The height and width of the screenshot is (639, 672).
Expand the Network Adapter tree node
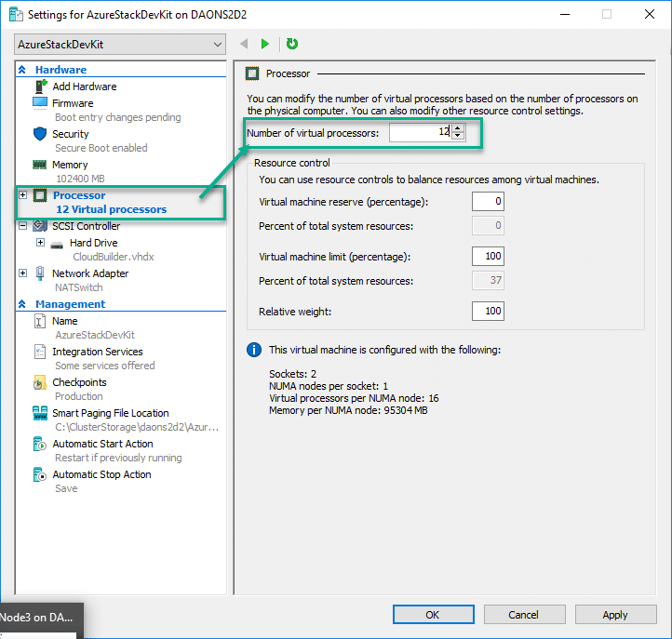point(22,273)
